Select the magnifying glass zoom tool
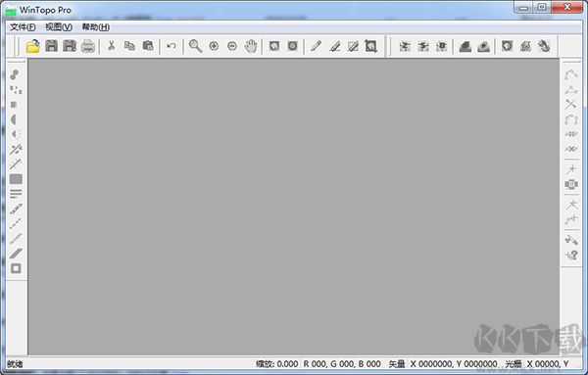Screen dimensions: 588x375 [195, 46]
